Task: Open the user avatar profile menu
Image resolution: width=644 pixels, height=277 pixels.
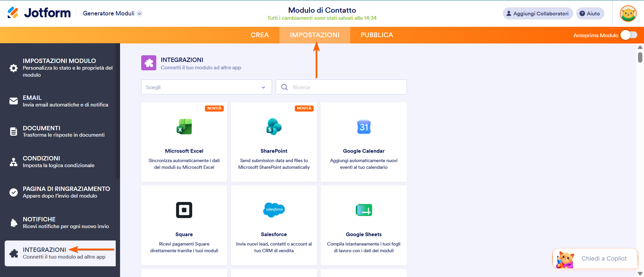Action: tap(628, 14)
